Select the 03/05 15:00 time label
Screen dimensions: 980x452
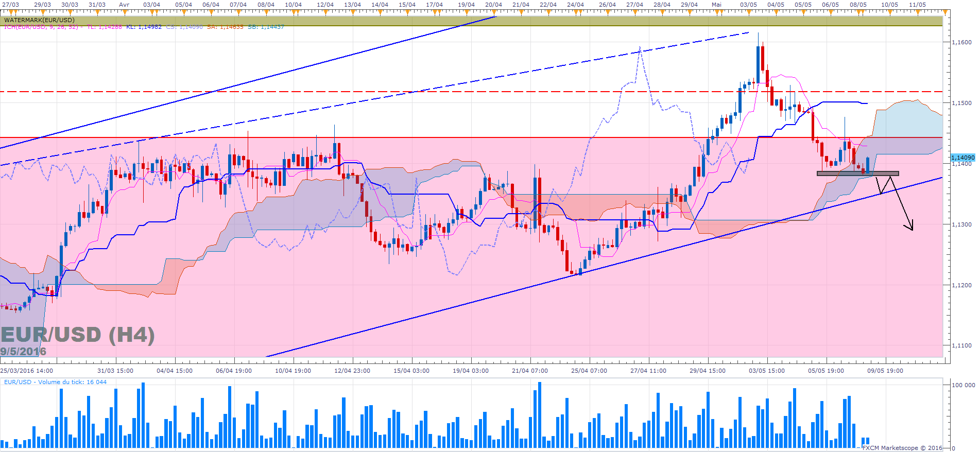(x=767, y=371)
